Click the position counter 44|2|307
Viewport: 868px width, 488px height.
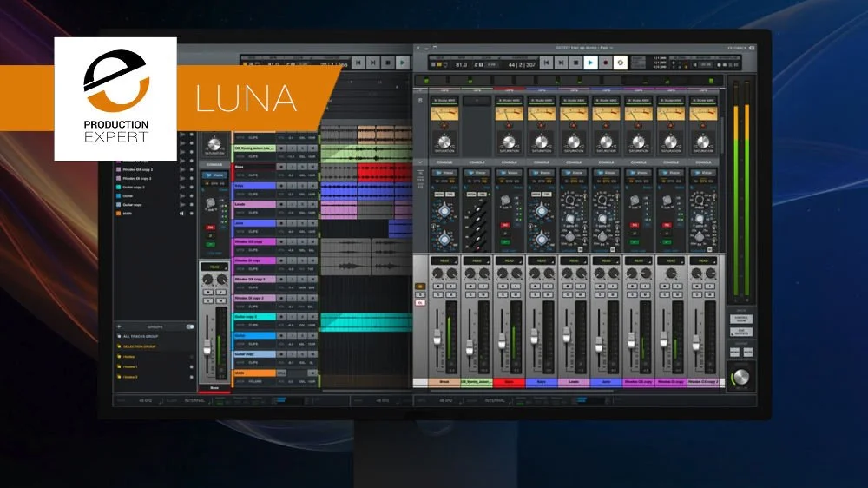tap(522, 65)
